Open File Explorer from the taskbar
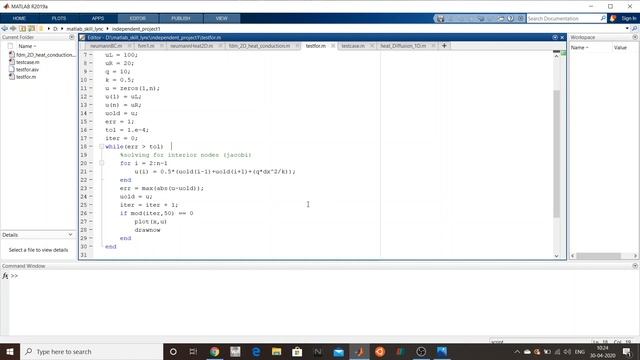Screen dimensions: 640x360 point(276,351)
